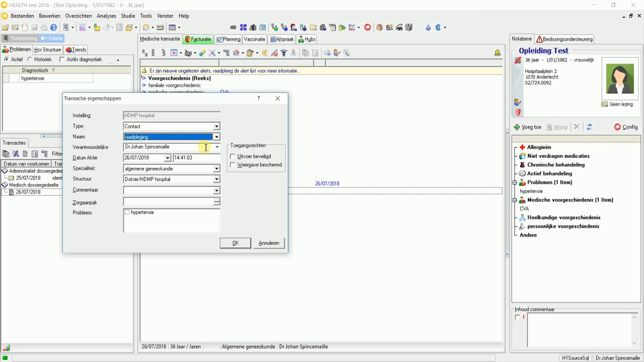Check the Uitvoer beveiligd checkbox
Screen dimensions: 644x362
tap(232, 156)
